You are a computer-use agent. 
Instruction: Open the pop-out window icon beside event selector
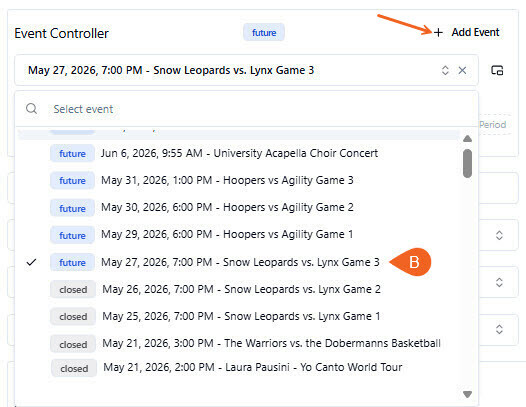click(497, 70)
